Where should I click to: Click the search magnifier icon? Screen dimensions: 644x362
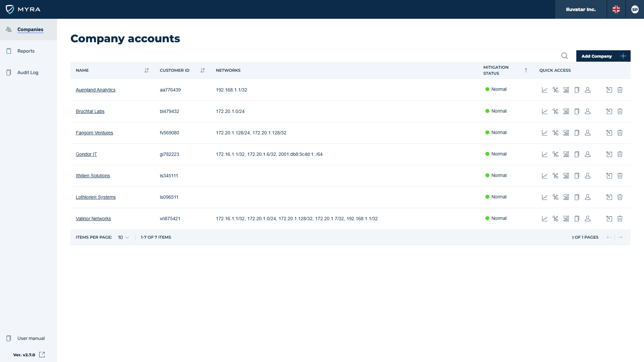(565, 56)
